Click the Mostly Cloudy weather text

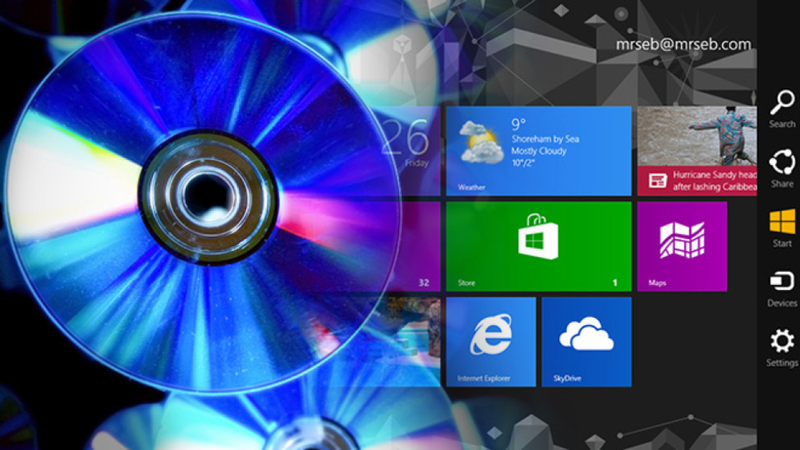coord(539,151)
